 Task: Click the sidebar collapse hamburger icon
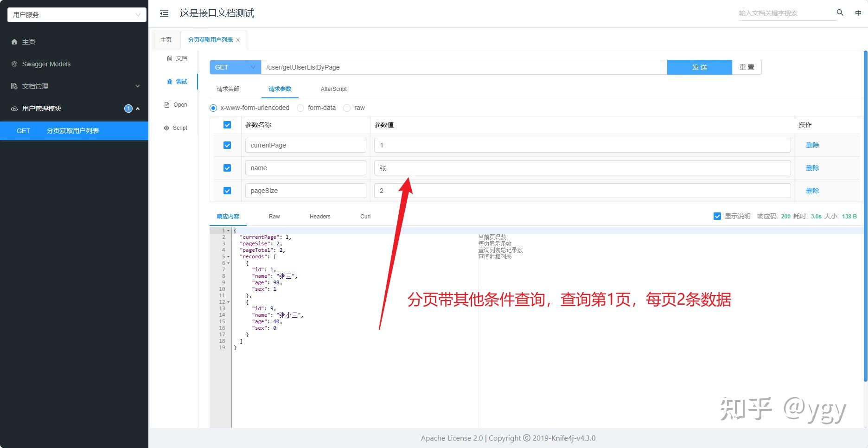(x=164, y=13)
